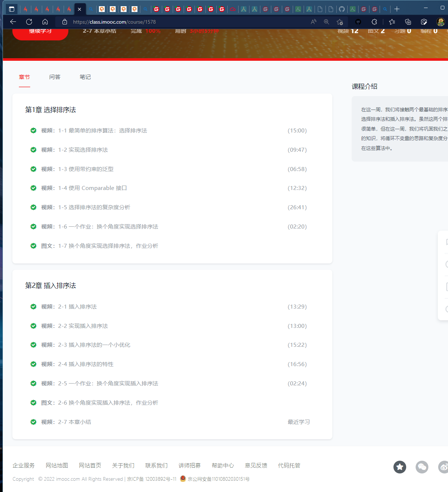Open video 1-5 选择排序法的复杂度分析
The image size is (448, 492).
86,207
